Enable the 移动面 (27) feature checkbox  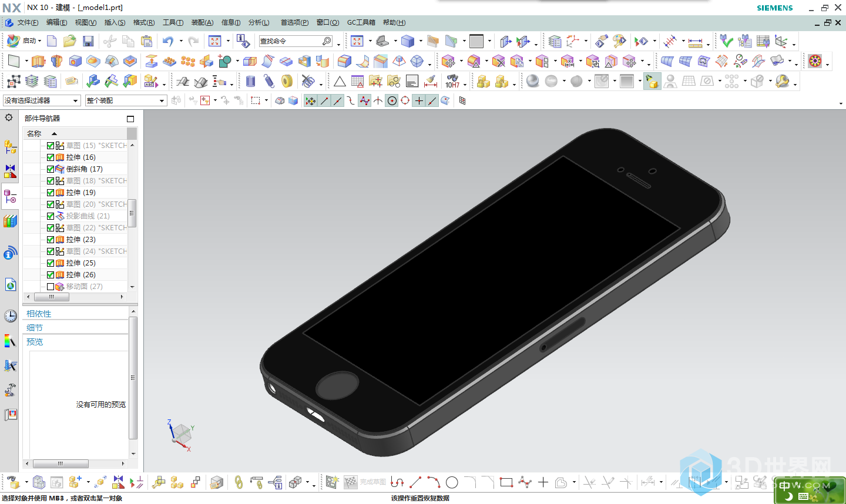[x=51, y=287]
